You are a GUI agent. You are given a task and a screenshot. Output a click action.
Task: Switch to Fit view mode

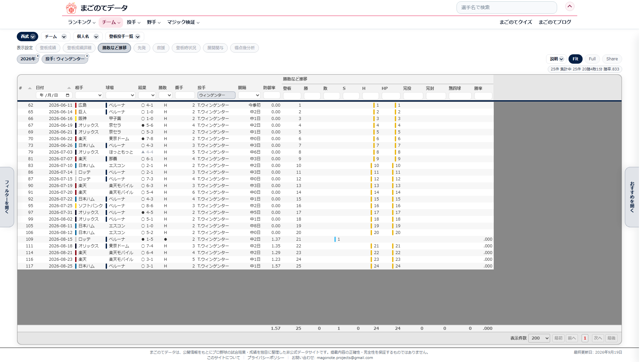point(575,59)
